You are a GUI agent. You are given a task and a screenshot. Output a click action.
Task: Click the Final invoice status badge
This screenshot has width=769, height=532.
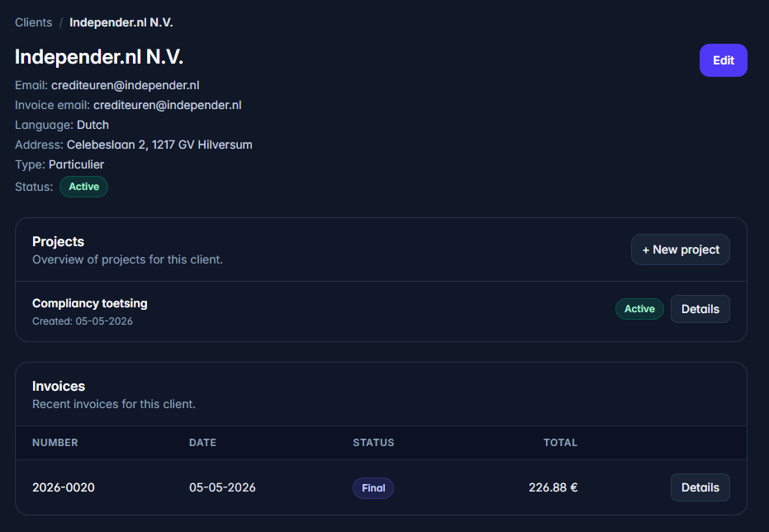373,488
